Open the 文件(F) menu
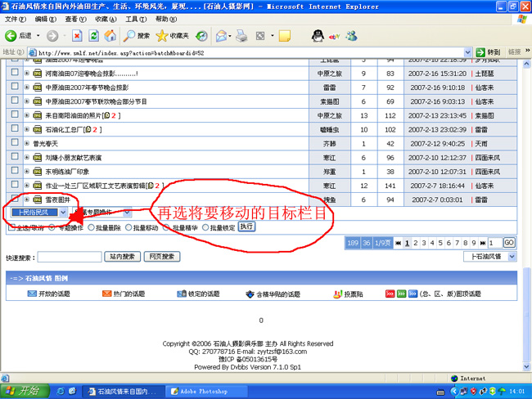 pyautogui.click(x=16, y=20)
